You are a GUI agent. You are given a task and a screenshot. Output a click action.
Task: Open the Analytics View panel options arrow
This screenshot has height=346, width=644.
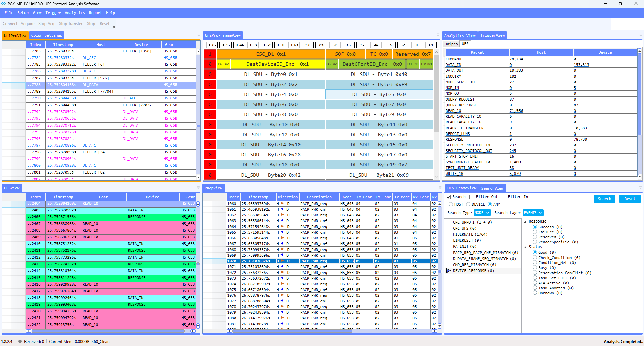(x=640, y=35)
